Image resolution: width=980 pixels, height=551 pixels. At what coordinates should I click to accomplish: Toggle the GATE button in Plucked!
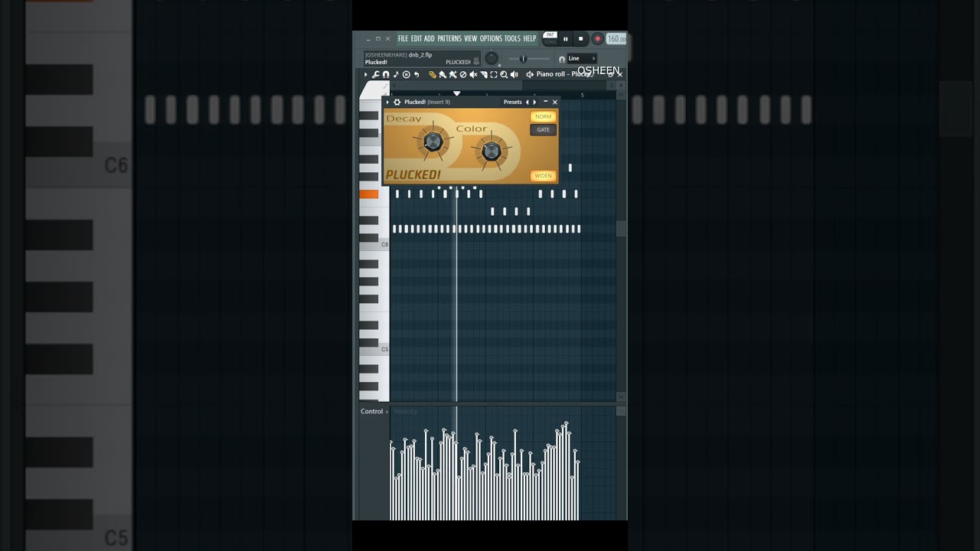point(543,129)
